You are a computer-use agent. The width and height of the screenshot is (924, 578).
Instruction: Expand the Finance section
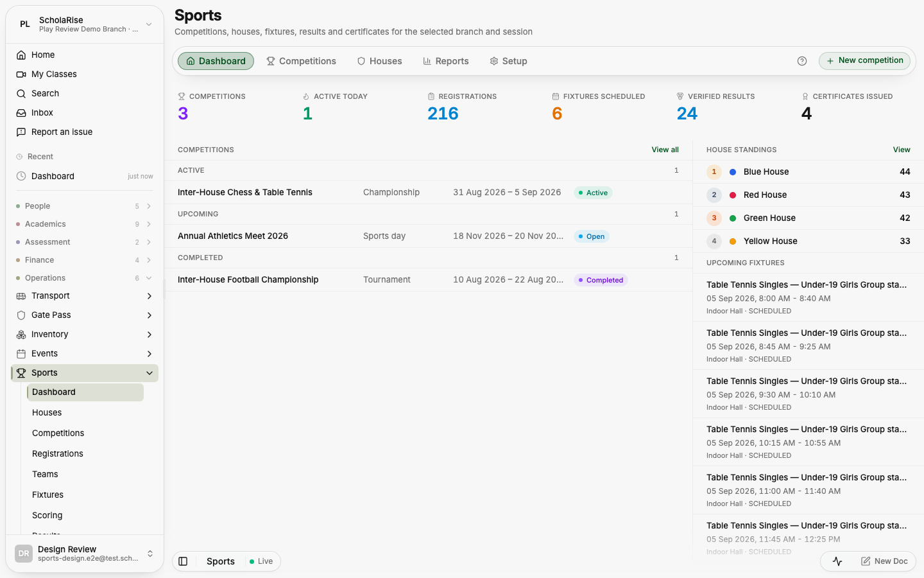coord(84,260)
